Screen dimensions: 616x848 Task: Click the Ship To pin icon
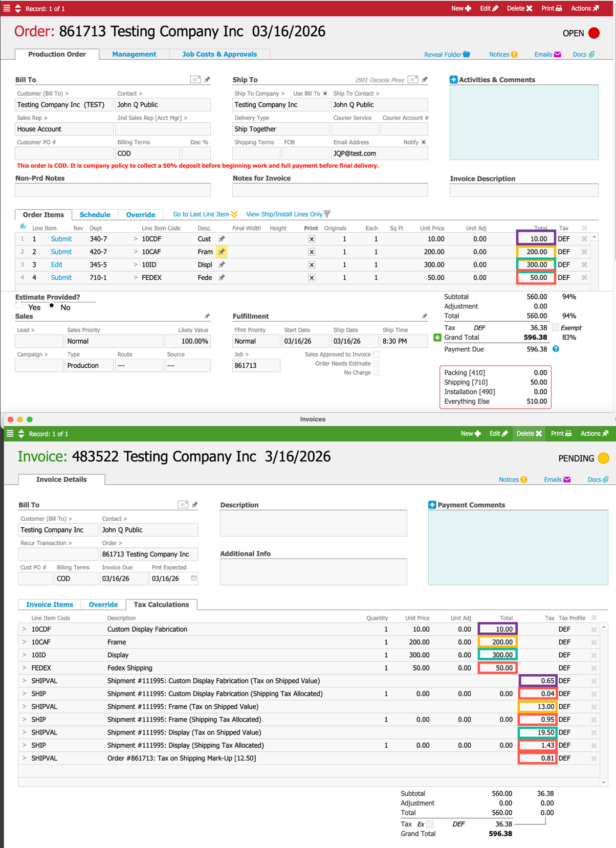point(425,79)
